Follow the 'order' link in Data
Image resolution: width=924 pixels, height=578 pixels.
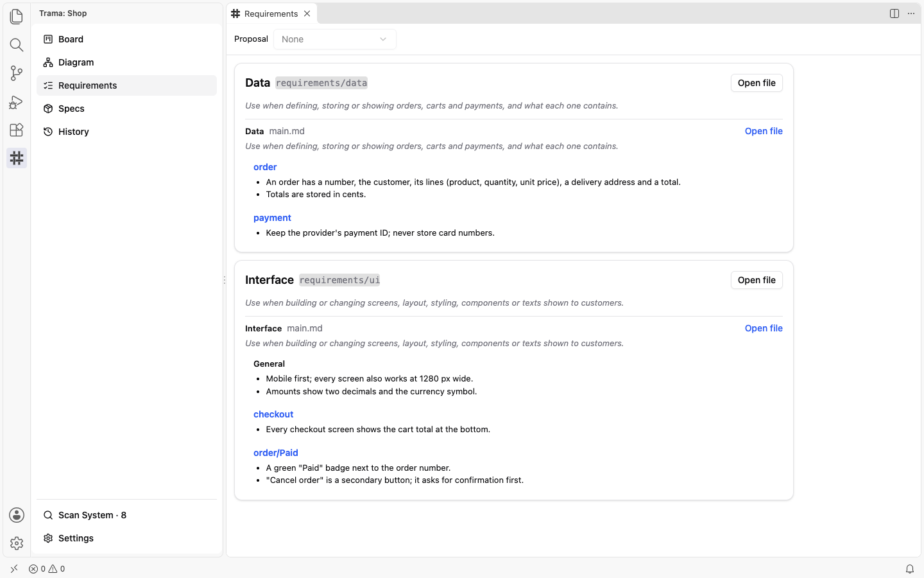coord(265,167)
